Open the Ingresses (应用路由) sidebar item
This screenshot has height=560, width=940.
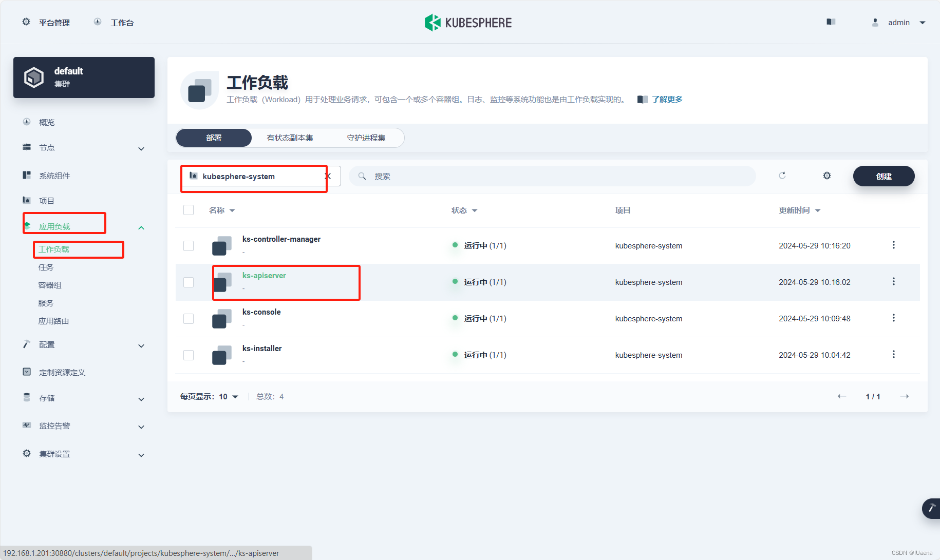pos(53,321)
